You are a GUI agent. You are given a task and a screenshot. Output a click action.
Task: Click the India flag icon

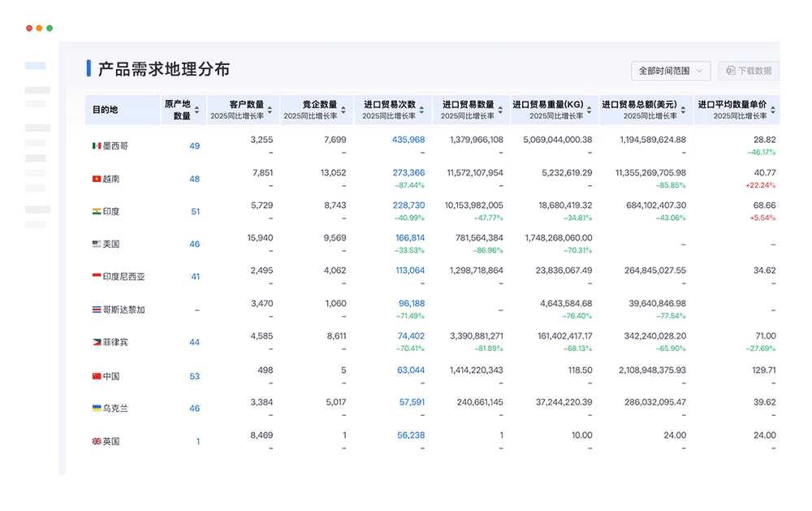click(96, 211)
